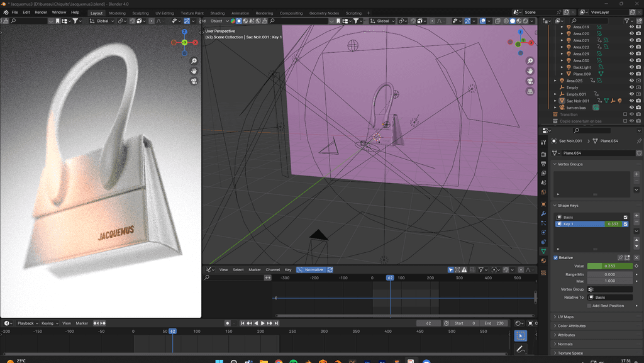Open the Object Data properties tab
The width and height of the screenshot is (644, 363).
(x=543, y=251)
